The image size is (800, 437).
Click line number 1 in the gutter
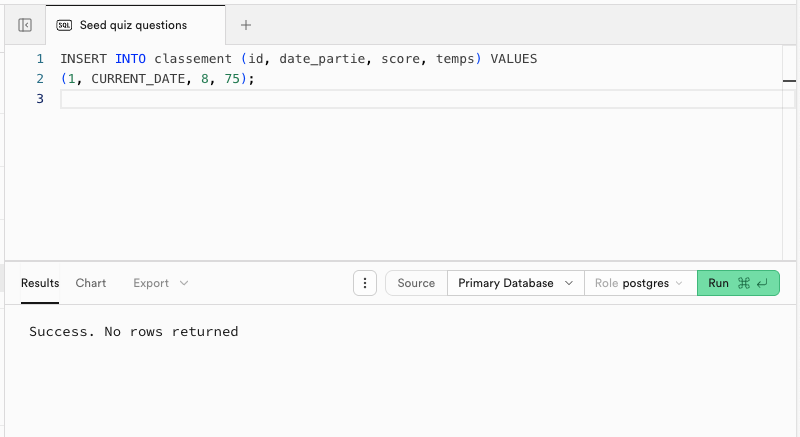40,59
